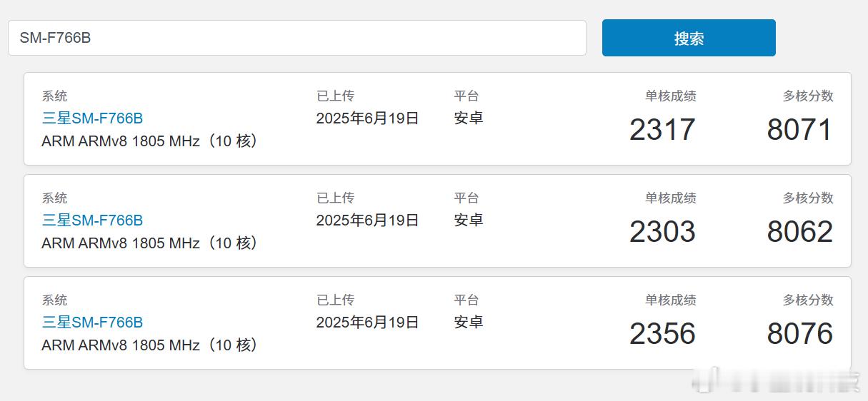The width and height of the screenshot is (868, 401).
Task: Click the 已上传 label in the 2303 result
Action: (x=335, y=198)
